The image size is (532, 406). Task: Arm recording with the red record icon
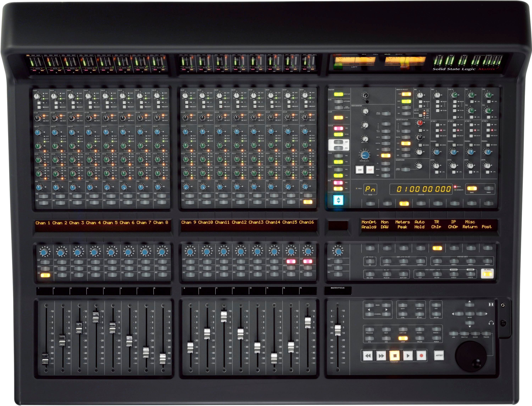coord(422,356)
